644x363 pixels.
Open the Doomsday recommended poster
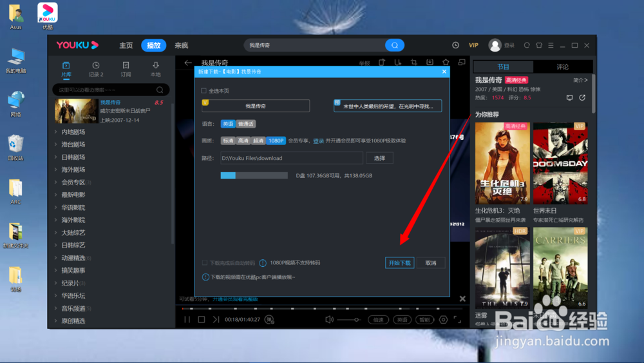(x=560, y=163)
